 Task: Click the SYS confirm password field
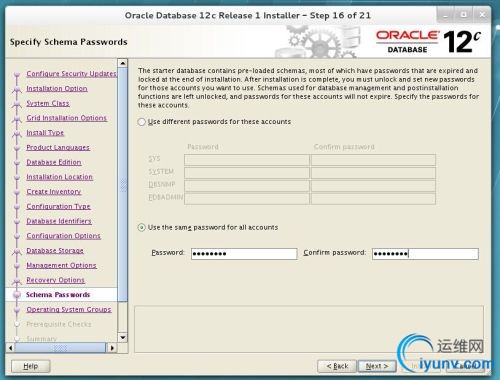pyautogui.click(x=373, y=160)
